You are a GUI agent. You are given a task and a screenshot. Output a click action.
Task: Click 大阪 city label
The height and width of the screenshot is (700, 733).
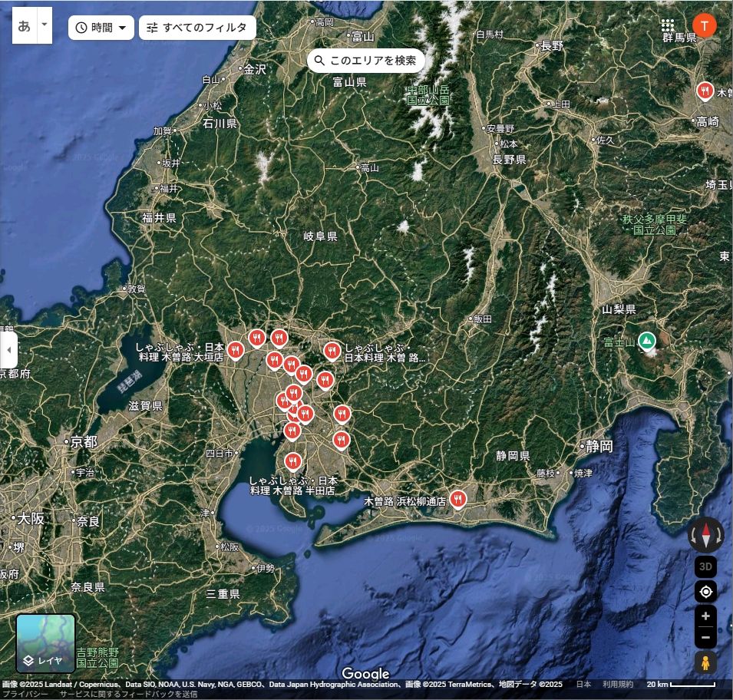click(x=31, y=519)
